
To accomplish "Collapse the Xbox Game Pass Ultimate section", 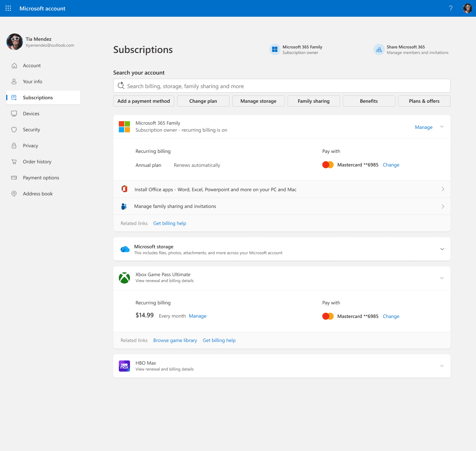I will (442, 278).
